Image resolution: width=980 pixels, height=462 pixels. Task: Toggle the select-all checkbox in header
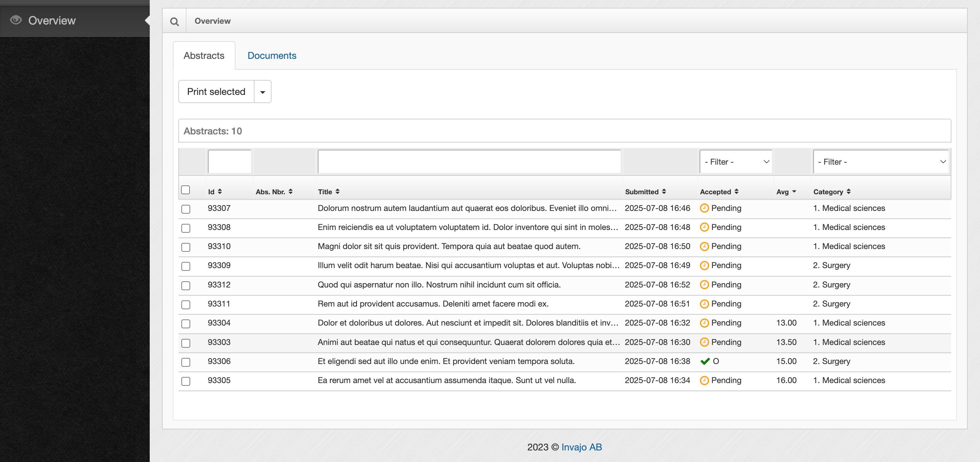185,190
